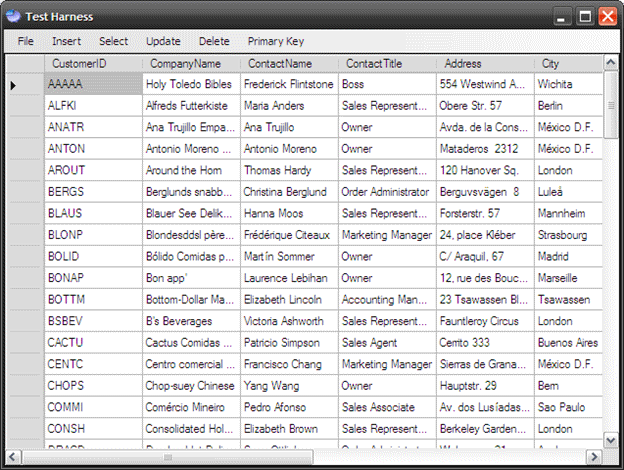
Task: Click the current row indicator arrow for AAAAA
Action: [13, 85]
